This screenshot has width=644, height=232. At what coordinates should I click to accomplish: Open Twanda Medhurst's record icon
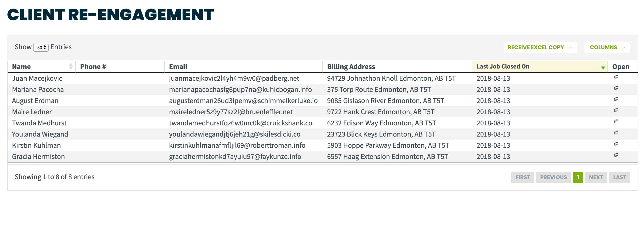tap(616, 121)
